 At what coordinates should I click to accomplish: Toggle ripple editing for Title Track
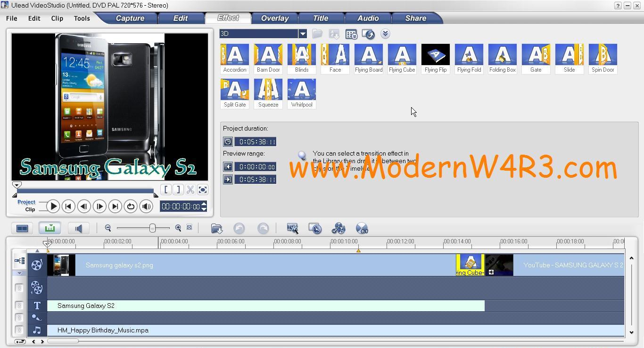[x=19, y=306]
